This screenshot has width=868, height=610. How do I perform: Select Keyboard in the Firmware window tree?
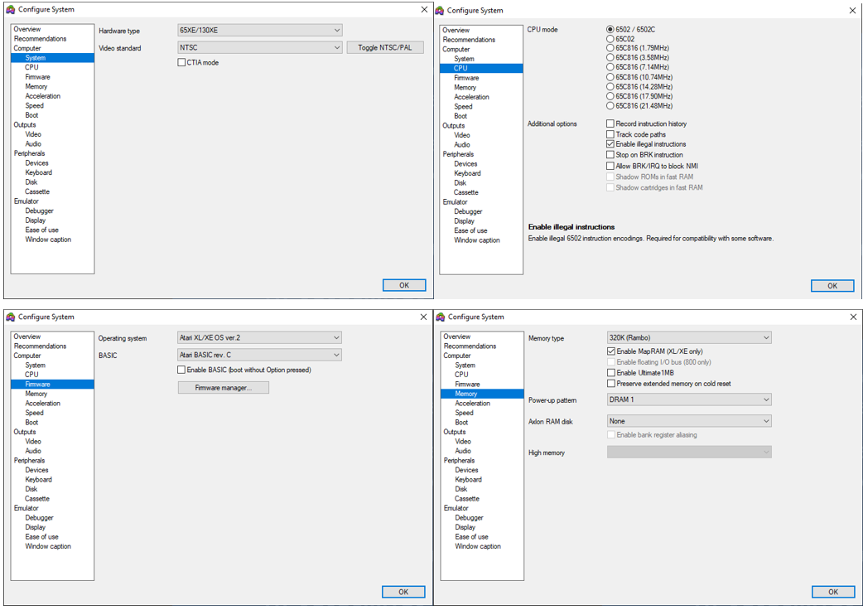click(x=39, y=480)
